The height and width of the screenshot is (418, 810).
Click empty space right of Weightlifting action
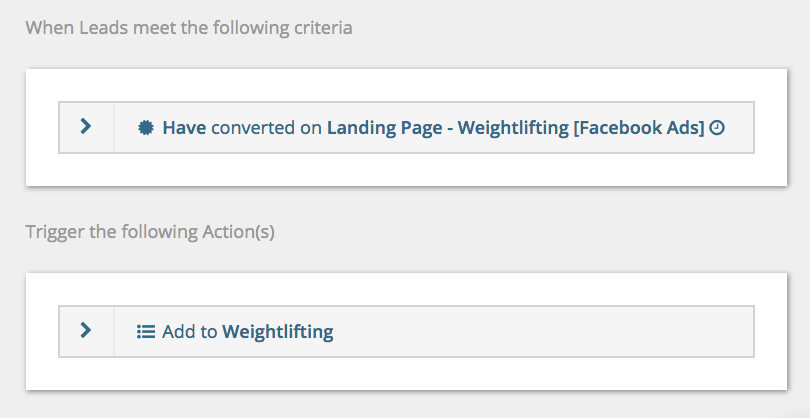coord(542,332)
